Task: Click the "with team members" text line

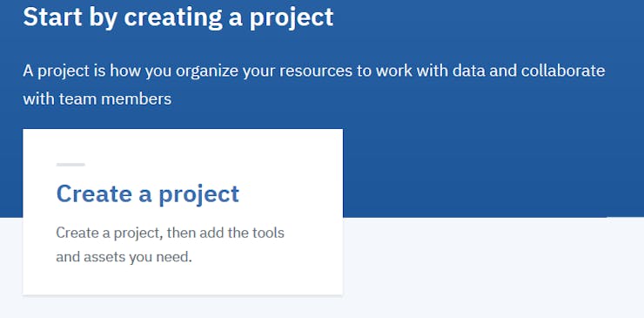Action: coord(97,98)
